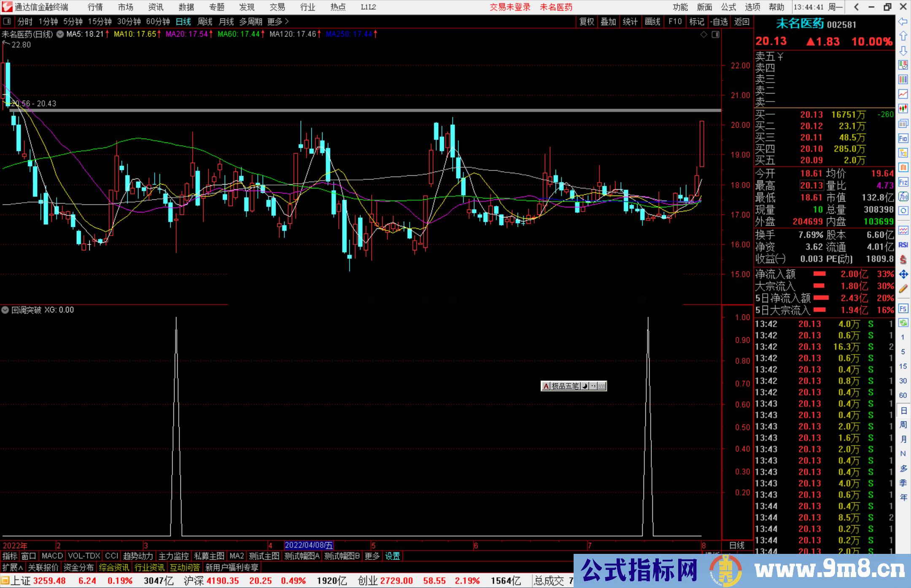This screenshot has height=588, width=911.
Task: Toggle panel layout icon at chart top-right
Action: pyautogui.click(x=715, y=35)
